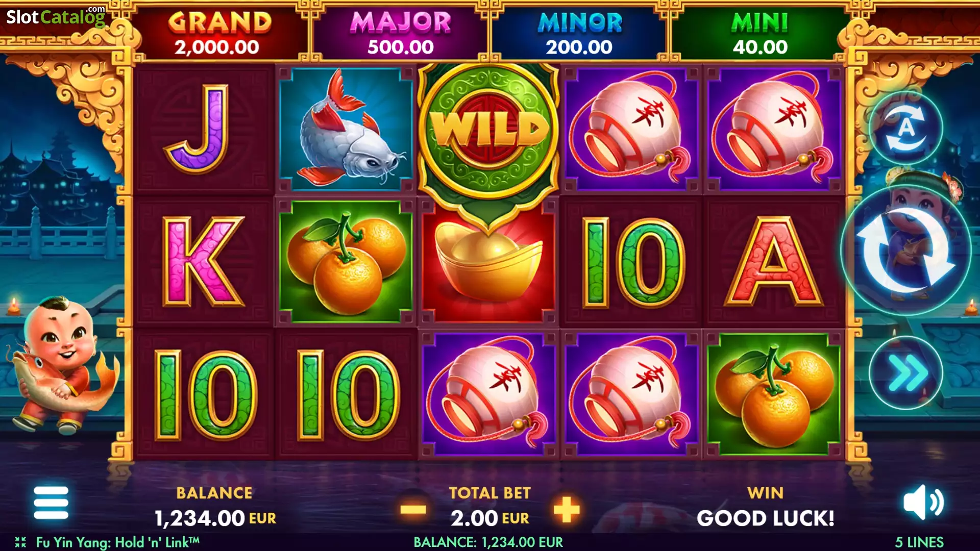Click the Major 500.00 jackpot panel
The image size is (980, 551).
pyautogui.click(x=401, y=34)
